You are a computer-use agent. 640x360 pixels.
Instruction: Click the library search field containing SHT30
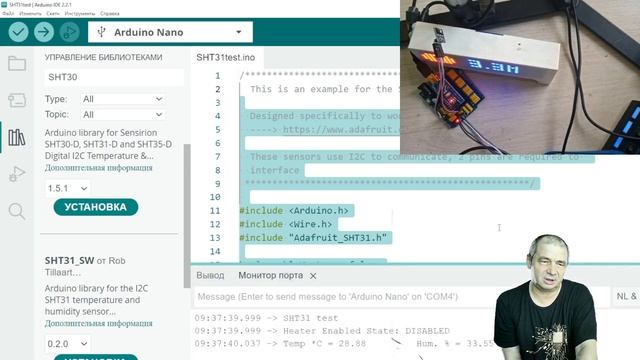(114, 77)
